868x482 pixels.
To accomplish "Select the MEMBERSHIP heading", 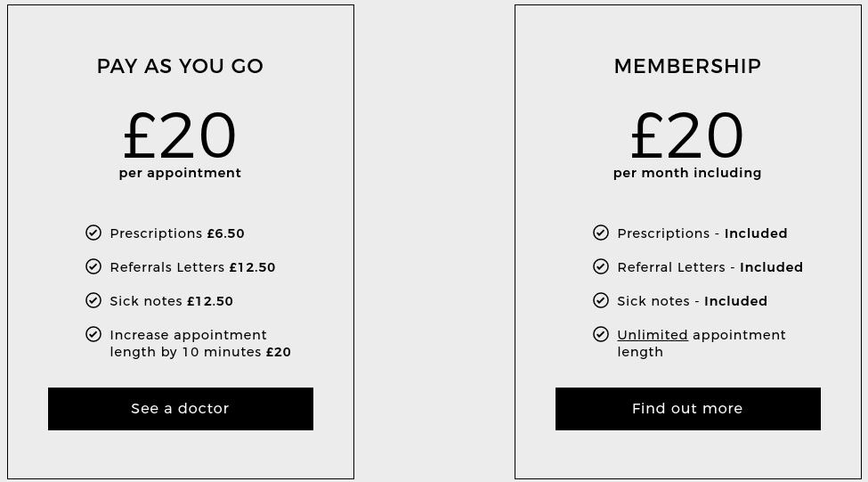I will coord(687,67).
